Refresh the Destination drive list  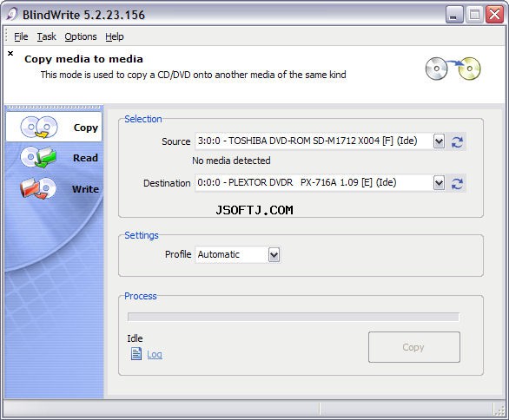[457, 184]
